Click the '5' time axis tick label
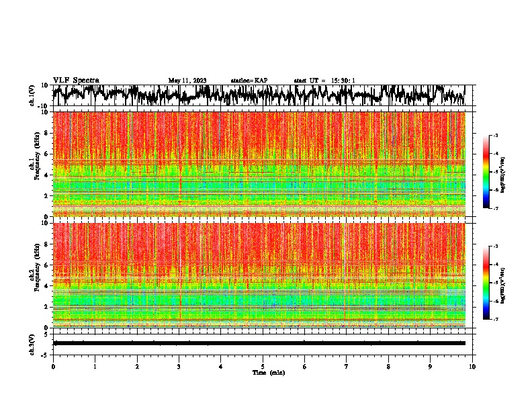Viewport: 532px width, 411px height. point(263,367)
